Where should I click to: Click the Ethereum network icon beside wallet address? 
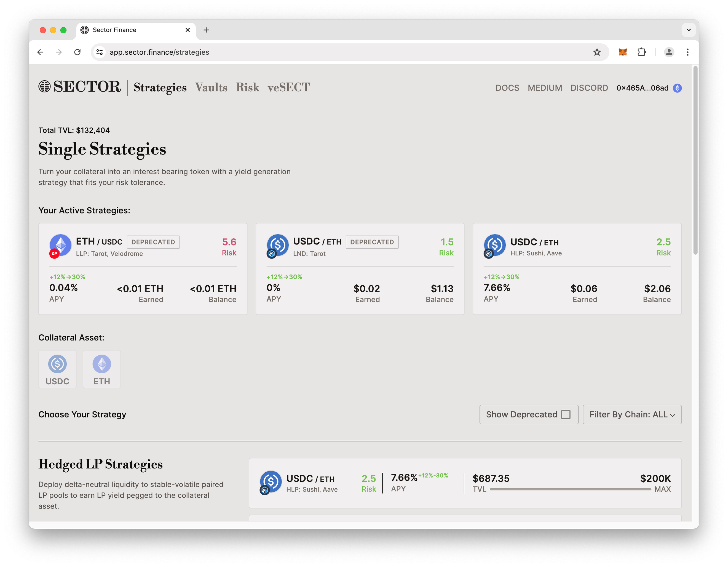(677, 88)
